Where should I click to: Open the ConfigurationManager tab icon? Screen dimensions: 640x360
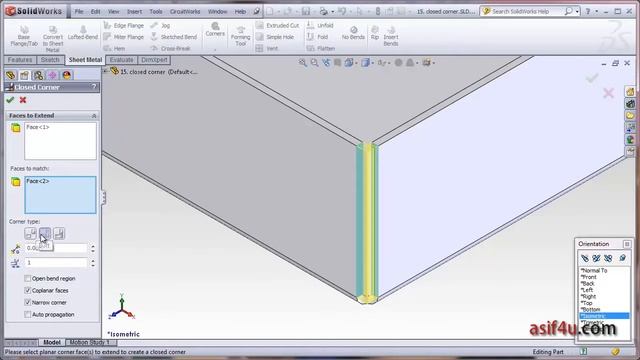click(x=38, y=75)
